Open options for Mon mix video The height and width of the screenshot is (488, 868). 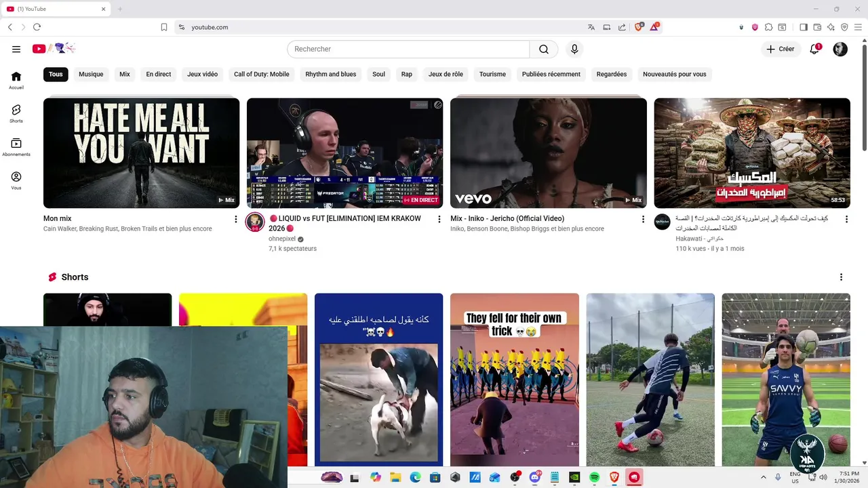pyautogui.click(x=236, y=219)
